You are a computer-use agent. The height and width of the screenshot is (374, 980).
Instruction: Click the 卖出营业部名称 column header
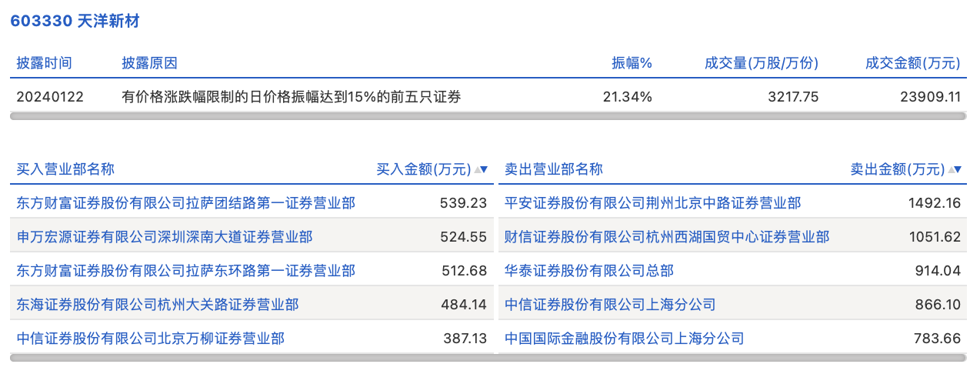tap(554, 169)
